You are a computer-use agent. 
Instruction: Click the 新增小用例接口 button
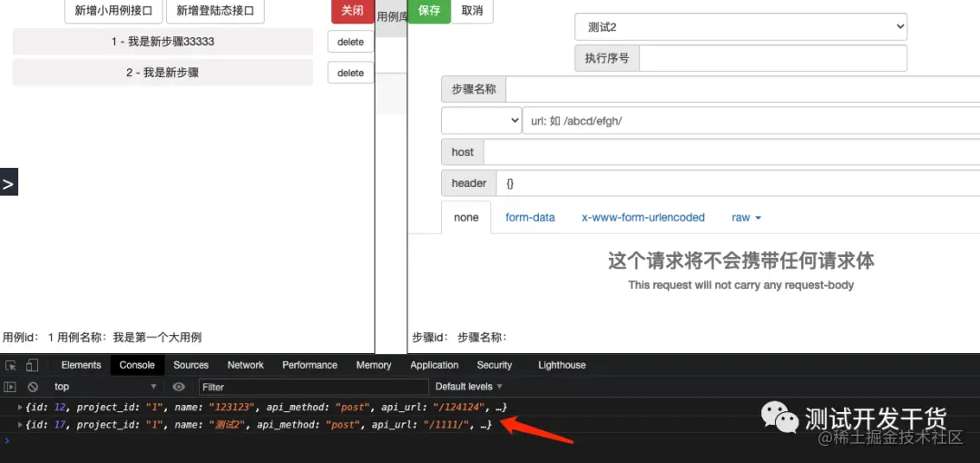pos(113,11)
